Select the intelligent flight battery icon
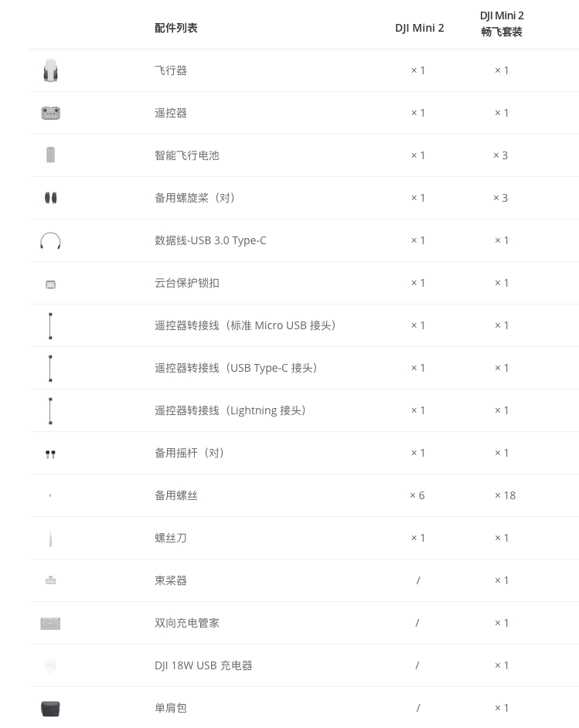This screenshot has width=579, height=728. click(x=50, y=155)
